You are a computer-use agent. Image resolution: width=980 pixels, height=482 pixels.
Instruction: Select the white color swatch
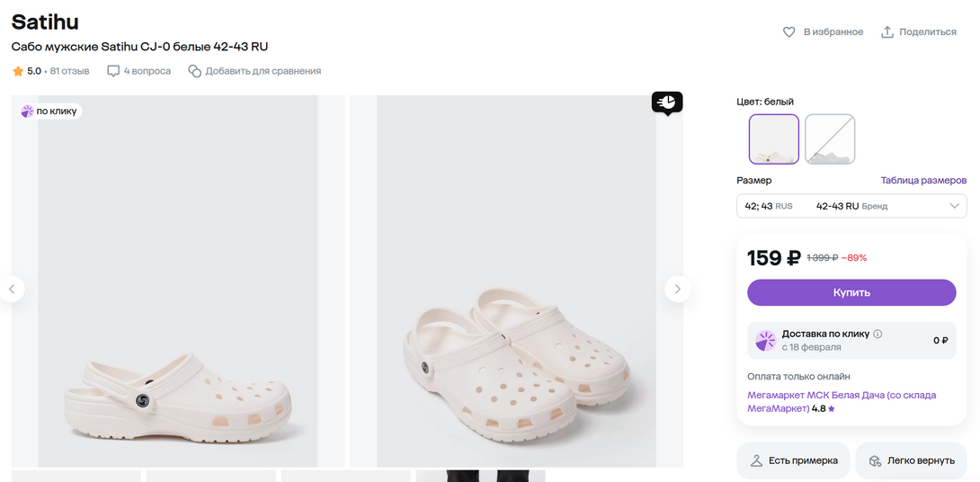pyautogui.click(x=774, y=139)
